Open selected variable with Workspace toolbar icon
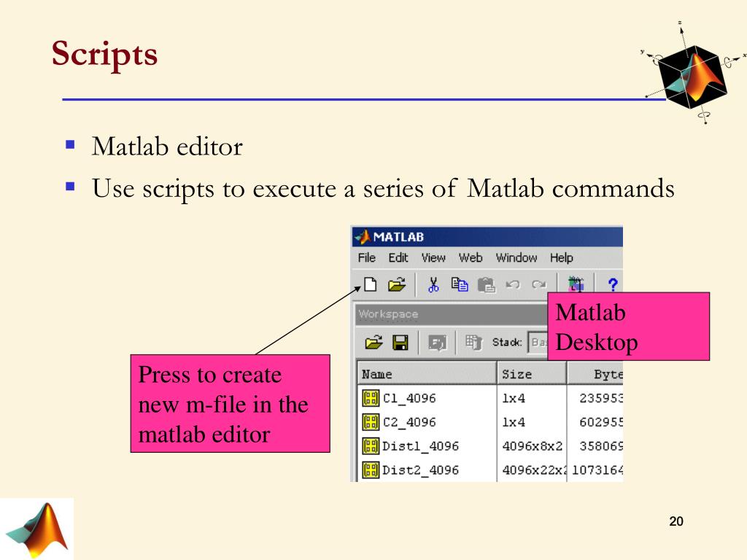This screenshot has width=747, height=560. pyautogui.click(x=438, y=343)
